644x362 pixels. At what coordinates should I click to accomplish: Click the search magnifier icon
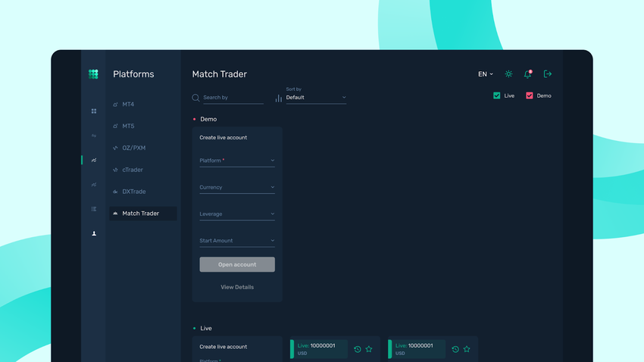point(195,98)
